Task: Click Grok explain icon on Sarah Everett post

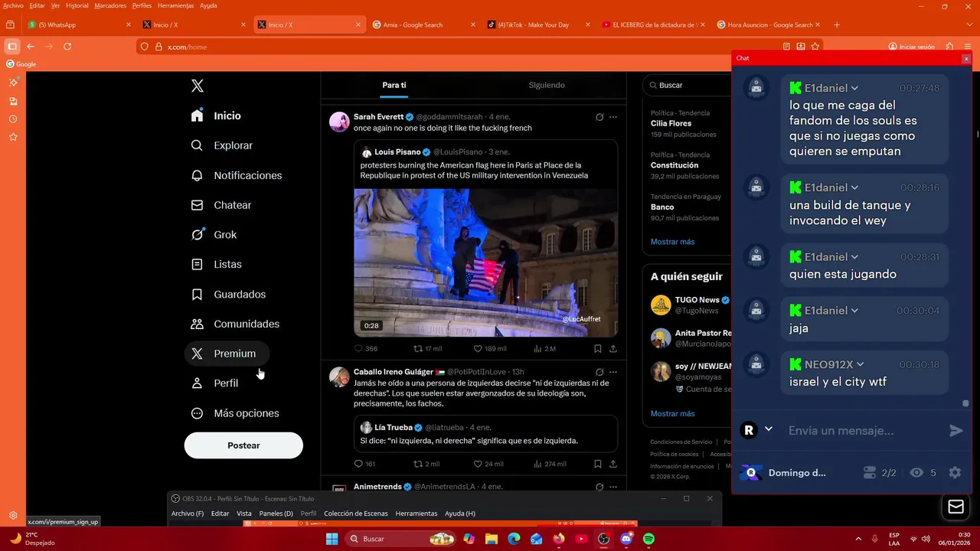Action: tap(599, 117)
